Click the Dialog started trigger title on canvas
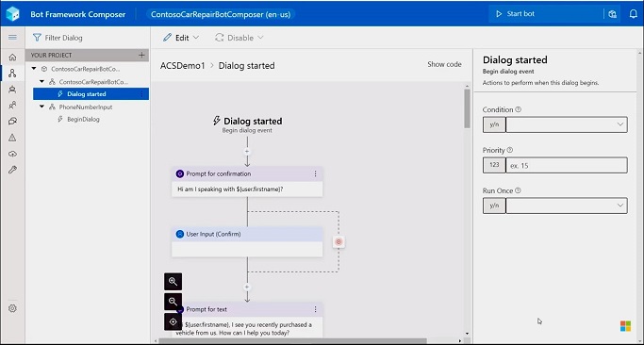 [x=253, y=122]
